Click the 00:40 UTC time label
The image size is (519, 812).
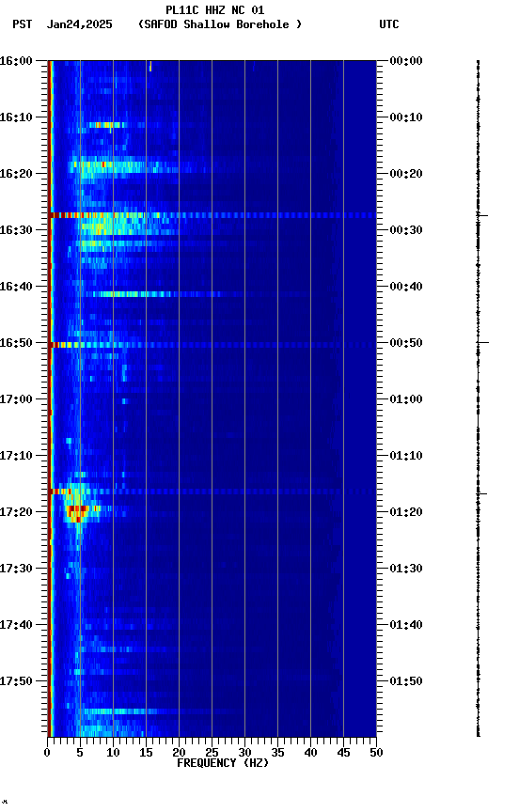[406, 287]
